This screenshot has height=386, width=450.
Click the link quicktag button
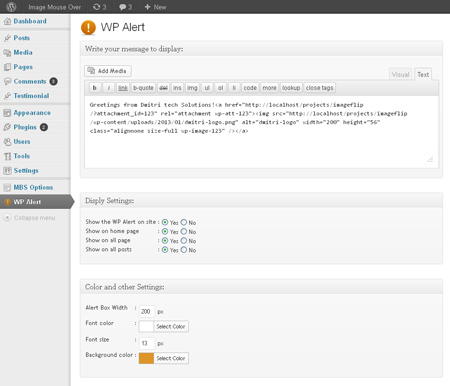(123, 88)
